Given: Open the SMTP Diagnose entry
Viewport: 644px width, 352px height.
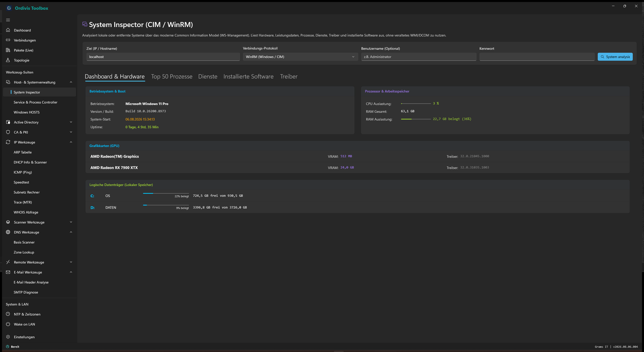Looking at the screenshot, I should 39,292.
